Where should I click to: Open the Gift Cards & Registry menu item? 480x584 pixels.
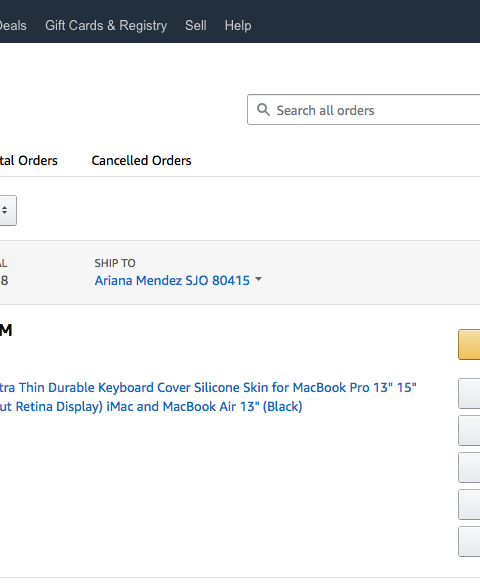click(106, 26)
